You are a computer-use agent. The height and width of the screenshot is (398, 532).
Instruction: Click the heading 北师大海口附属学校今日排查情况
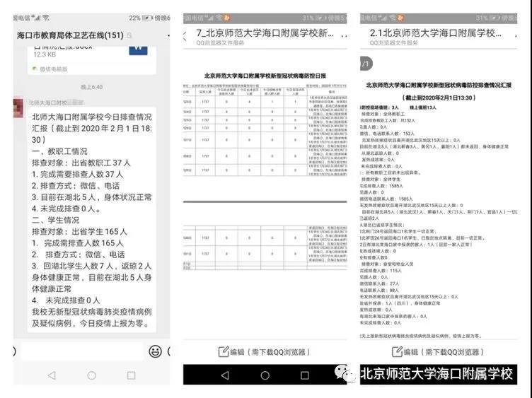pyautogui.click(x=91, y=117)
